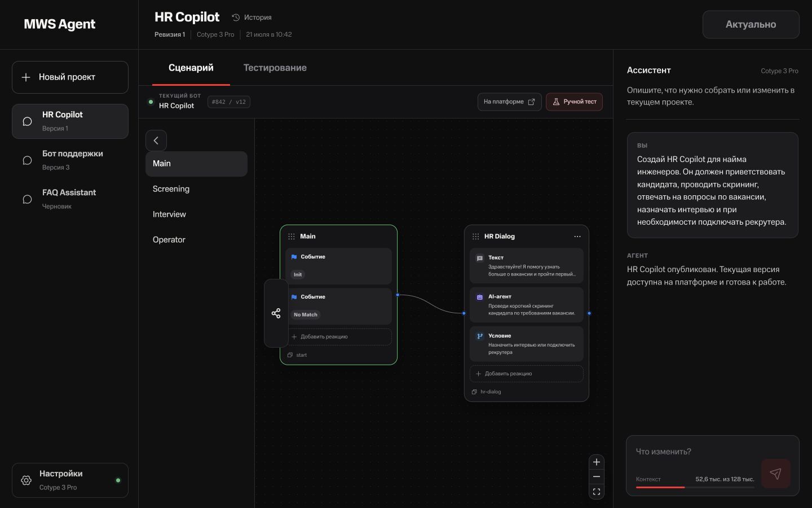Open the HR Copilot project
The width and height of the screenshot is (812, 508).
coord(70,121)
